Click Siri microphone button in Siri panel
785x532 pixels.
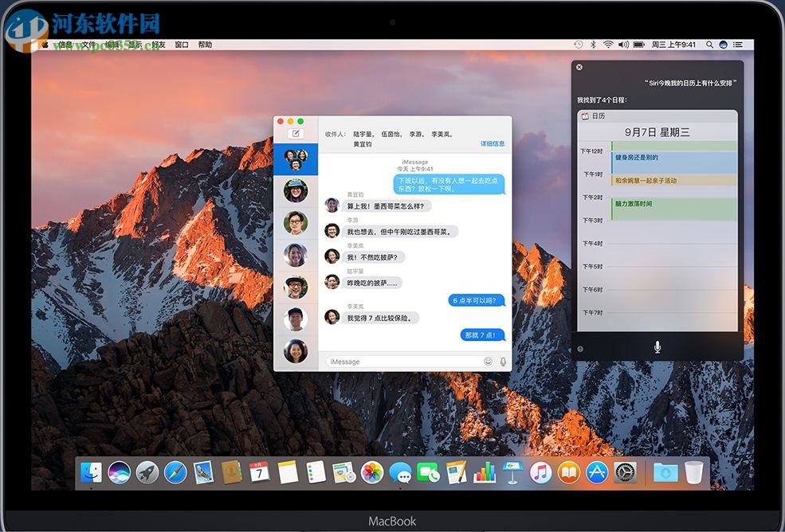[657, 346]
